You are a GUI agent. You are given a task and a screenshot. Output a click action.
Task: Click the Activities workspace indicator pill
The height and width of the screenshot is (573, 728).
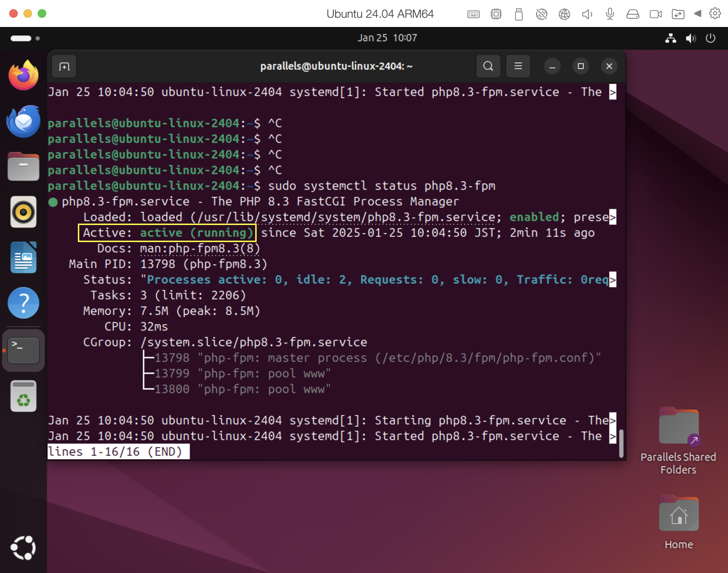(x=21, y=38)
